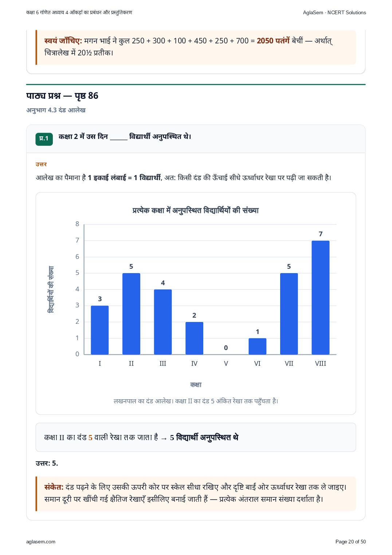The image size is (392, 555).
Task: Click the bar for class IV
Action: click(x=194, y=338)
